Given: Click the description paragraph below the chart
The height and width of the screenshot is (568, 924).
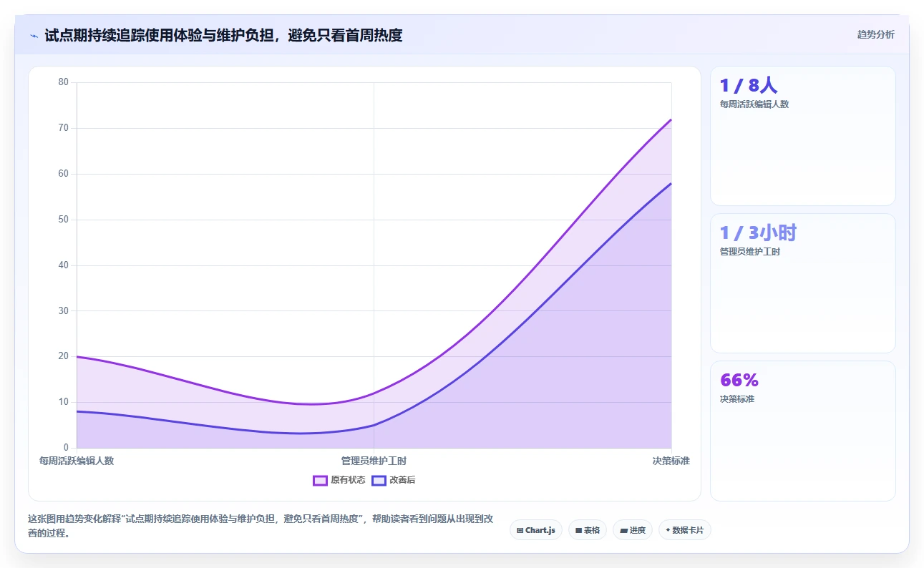Looking at the screenshot, I should [x=260, y=526].
